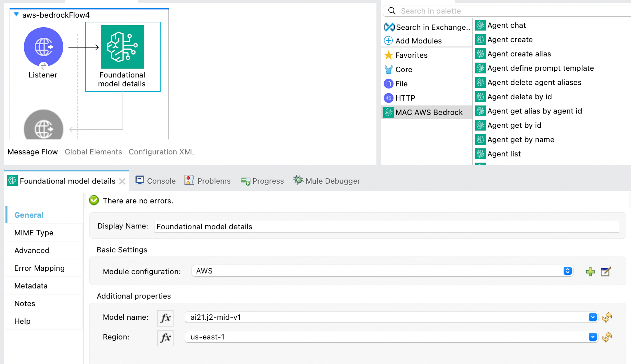631x364 pixels.
Task: Add a new module configuration
Action: pyautogui.click(x=590, y=272)
